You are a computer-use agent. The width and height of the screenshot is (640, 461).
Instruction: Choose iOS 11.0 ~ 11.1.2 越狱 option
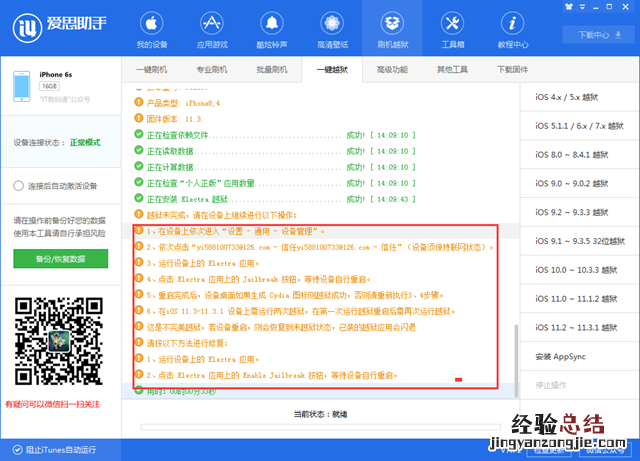[x=580, y=298]
